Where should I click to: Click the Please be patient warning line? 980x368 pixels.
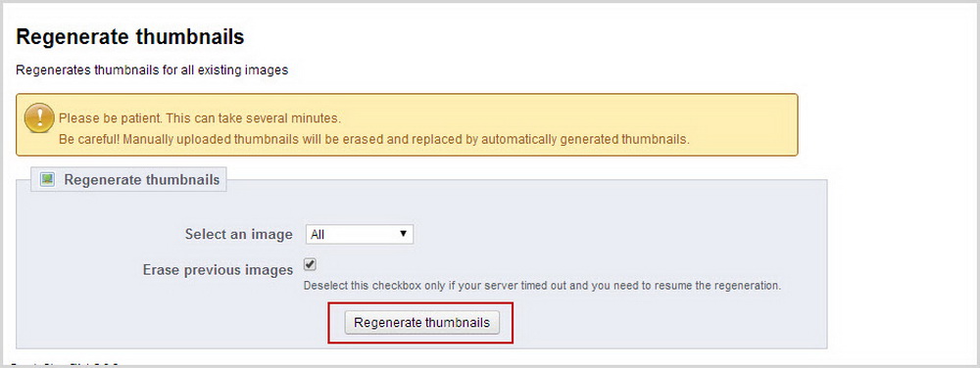coord(200,117)
